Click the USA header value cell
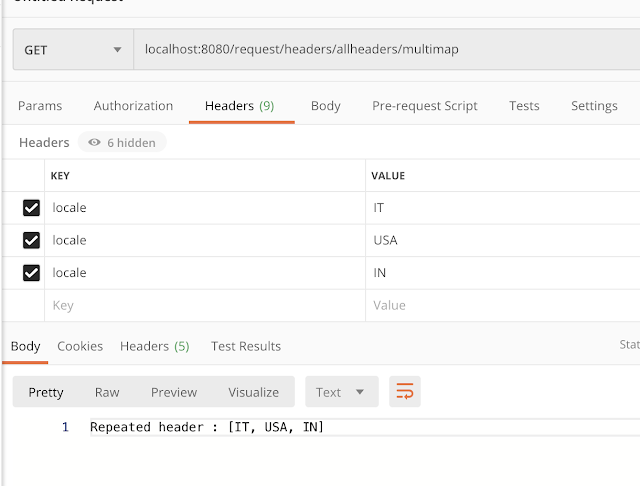 (502, 240)
